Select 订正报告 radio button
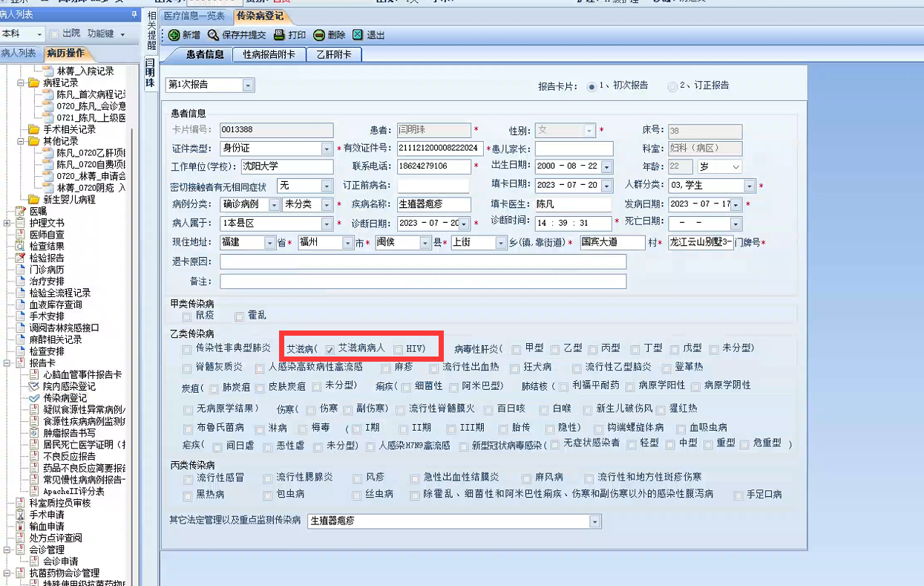924x586 pixels. click(672, 86)
